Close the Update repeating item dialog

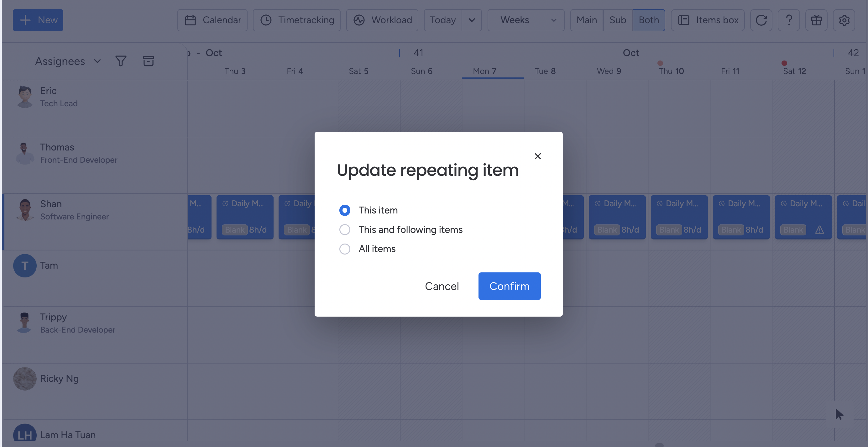[537, 156]
